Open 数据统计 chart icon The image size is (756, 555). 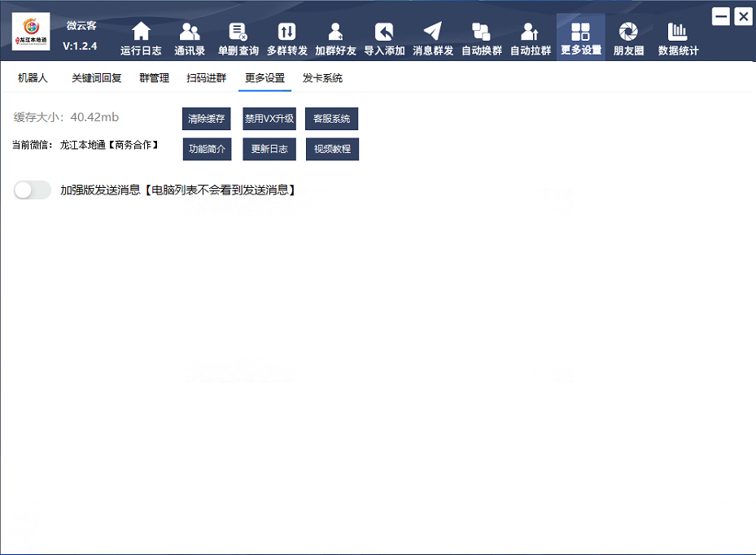point(678,33)
